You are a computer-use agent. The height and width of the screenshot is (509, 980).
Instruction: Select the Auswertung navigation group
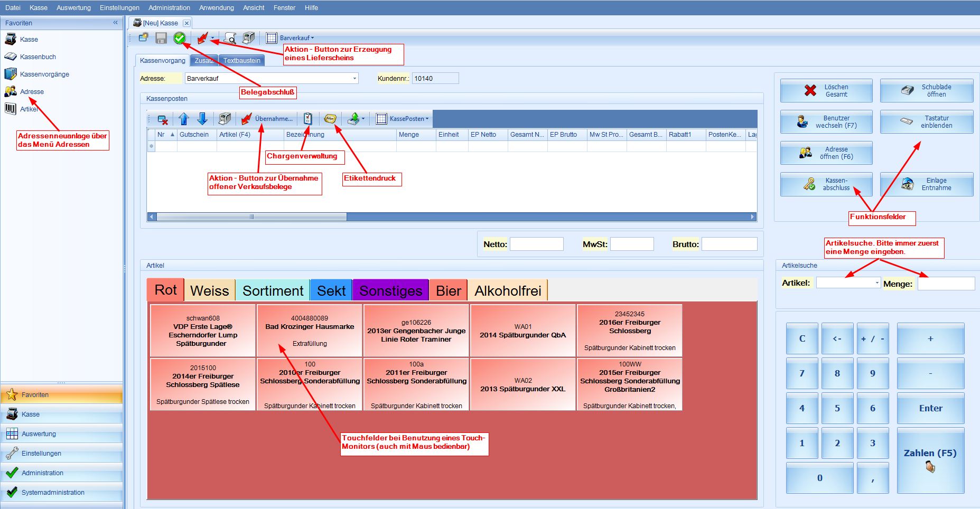pyautogui.click(x=61, y=434)
